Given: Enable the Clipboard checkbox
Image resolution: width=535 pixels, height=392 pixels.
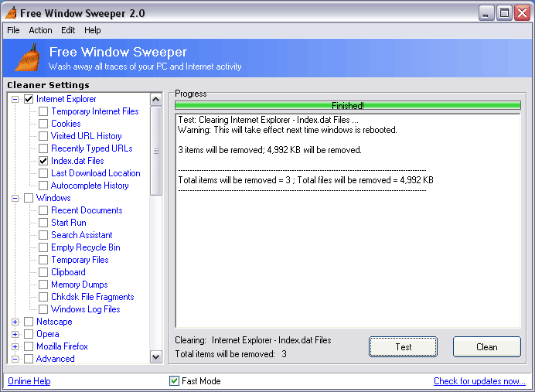Looking at the screenshot, I should point(43,272).
